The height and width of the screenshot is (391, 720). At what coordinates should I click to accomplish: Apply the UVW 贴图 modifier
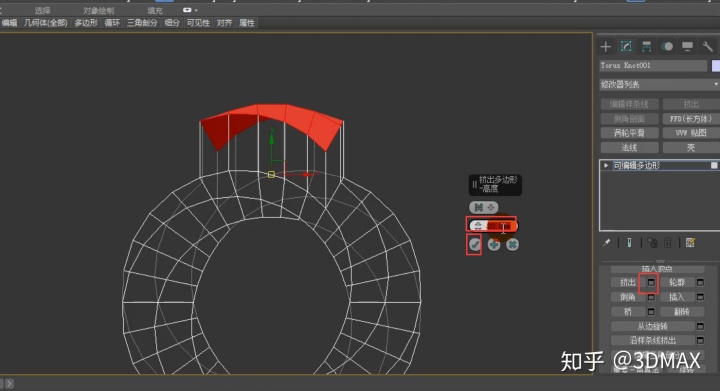point(691,133)
